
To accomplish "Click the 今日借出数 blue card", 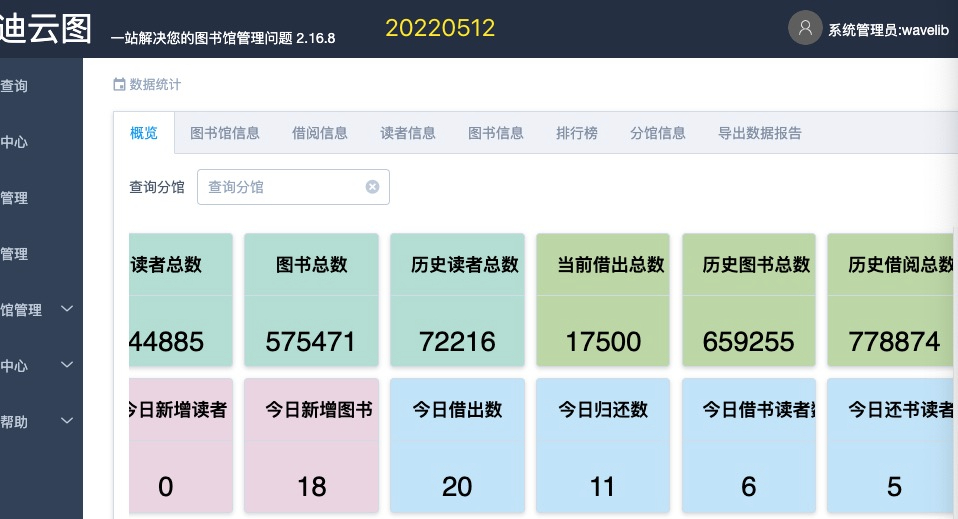I will (457, 445).
